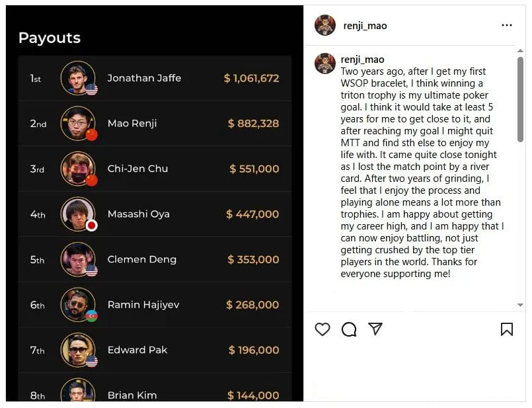Click renji_mao username above caption text
Viewport: 532px width, 408px height.
coord(362,60)
